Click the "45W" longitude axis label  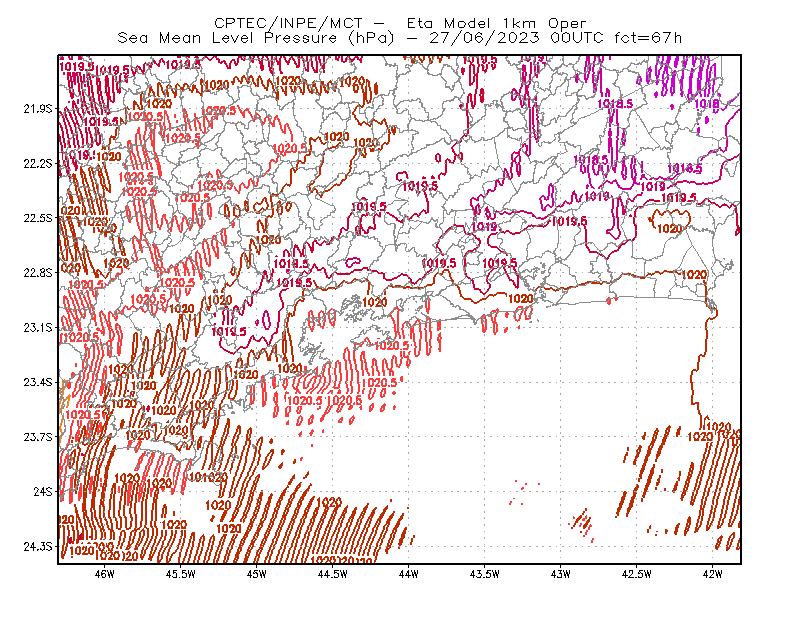tap(257, 574)
